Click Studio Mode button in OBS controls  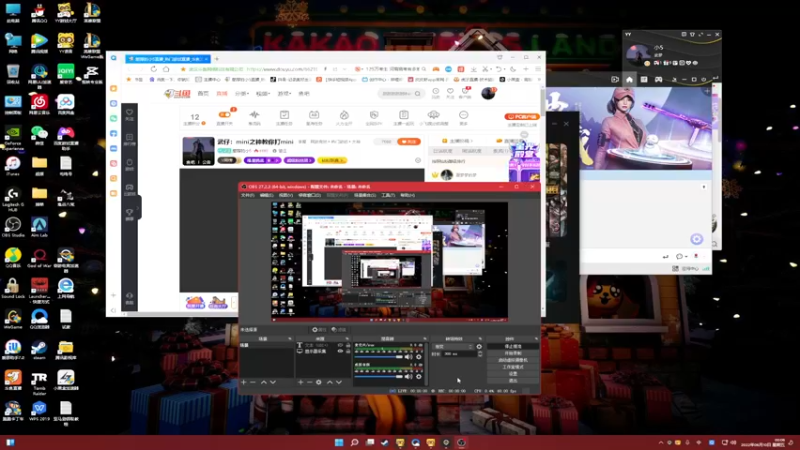coord(513,367)
